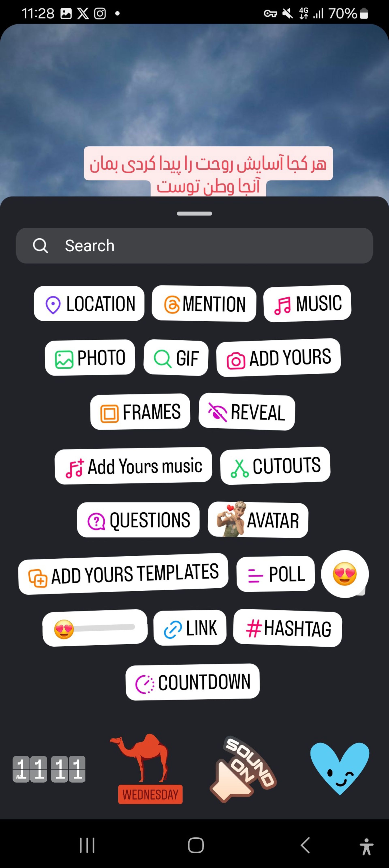Tap the HASHTAG sticker item
The image size is (389, 868).
287,628
